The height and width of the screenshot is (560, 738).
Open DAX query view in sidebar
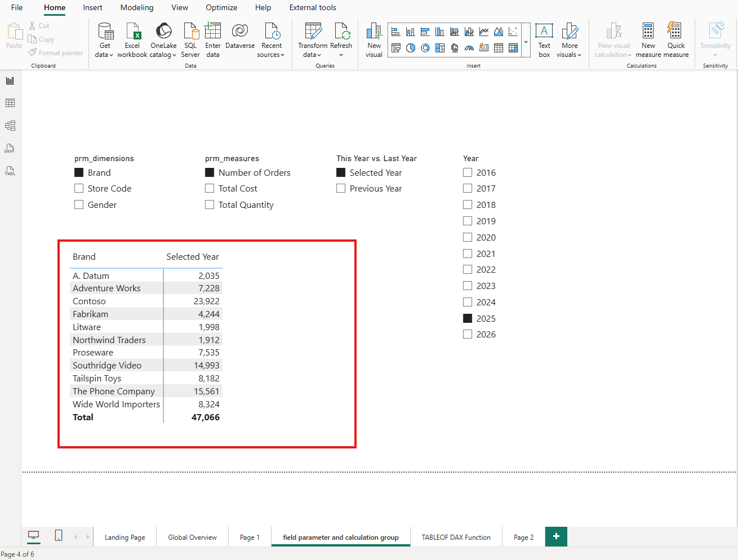[x=10, y=148]
